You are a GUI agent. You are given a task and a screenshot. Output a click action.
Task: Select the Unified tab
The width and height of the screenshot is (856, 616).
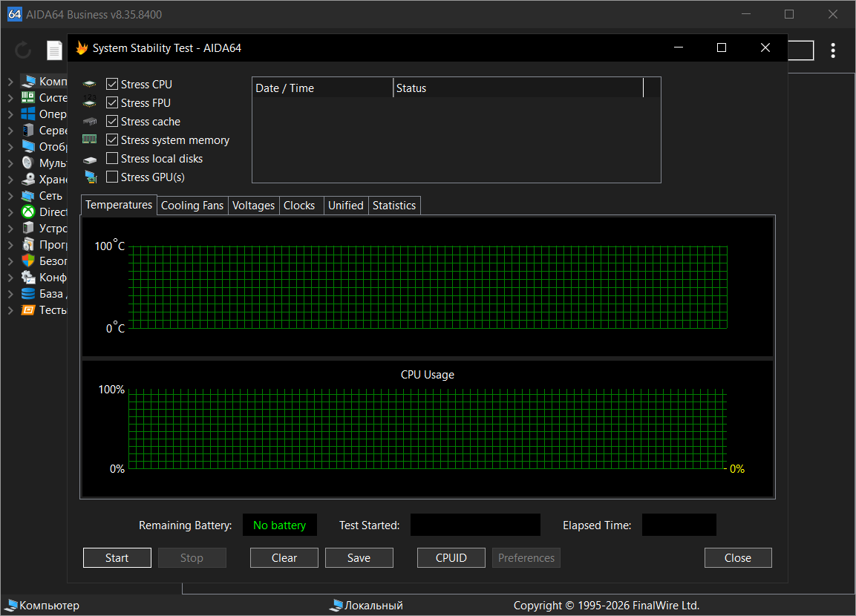[345, 206]
